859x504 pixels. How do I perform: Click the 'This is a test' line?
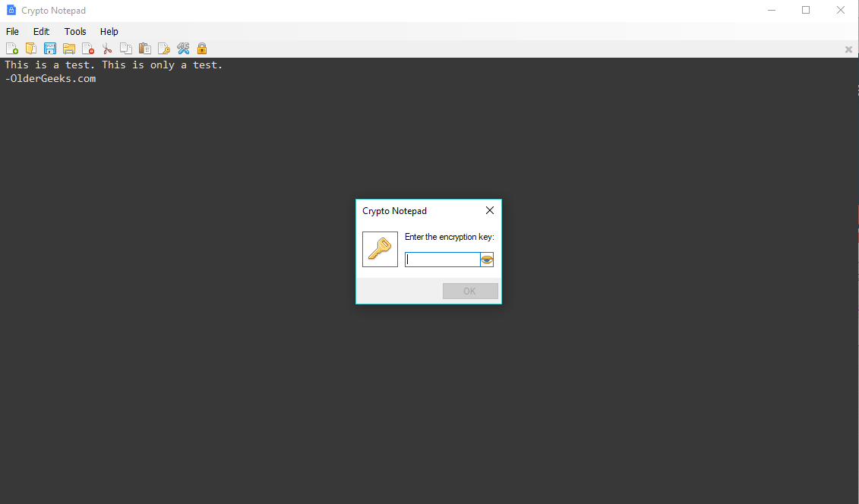pyautogui.click(x=114, y=65)
